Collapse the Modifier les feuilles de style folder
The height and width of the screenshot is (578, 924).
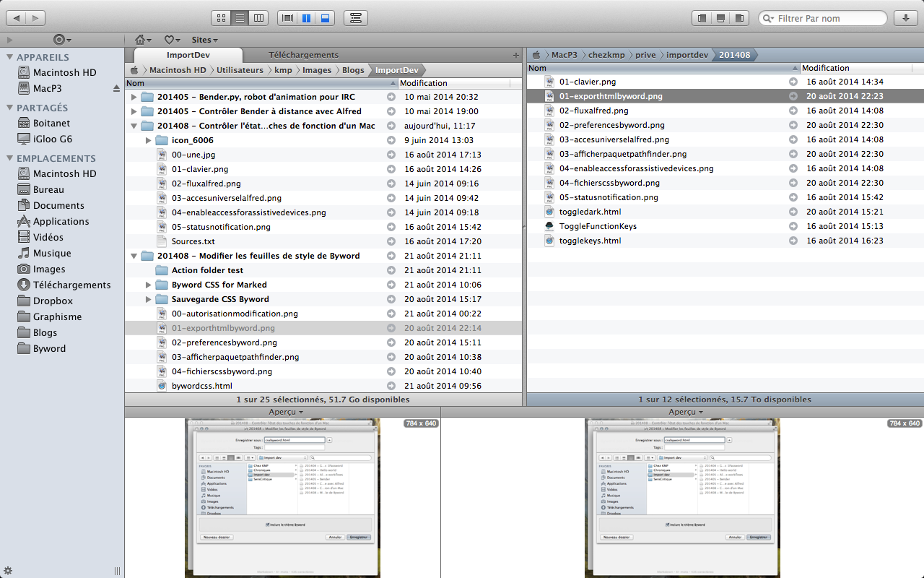click(x=134, y=256)
